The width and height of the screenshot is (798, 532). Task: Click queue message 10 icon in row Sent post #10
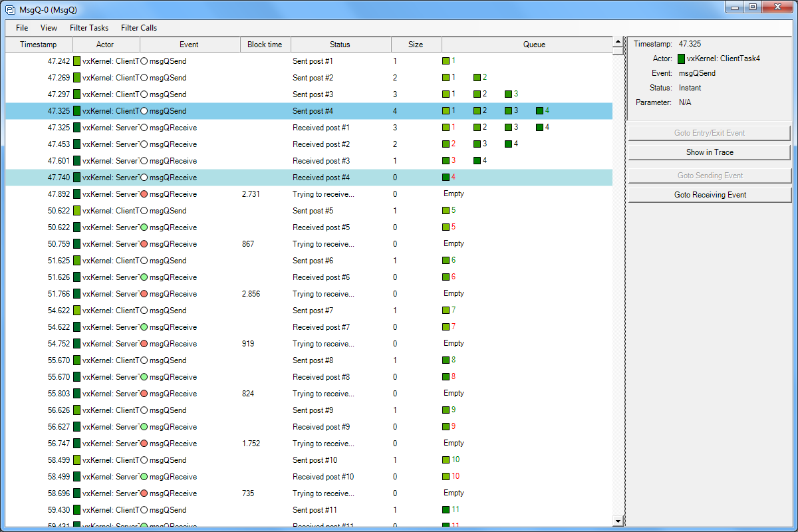click(x=446, y=460)
